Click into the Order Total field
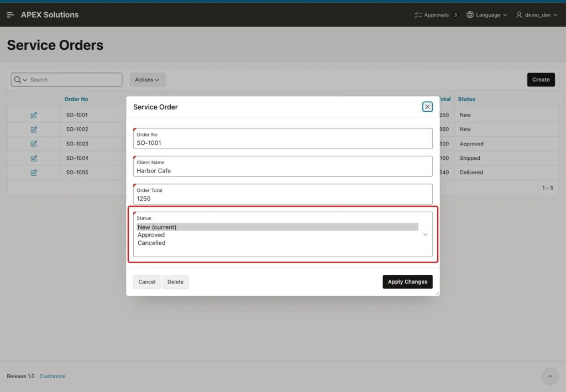This screenshot has height=392, width=566. (x=282, y=194)
